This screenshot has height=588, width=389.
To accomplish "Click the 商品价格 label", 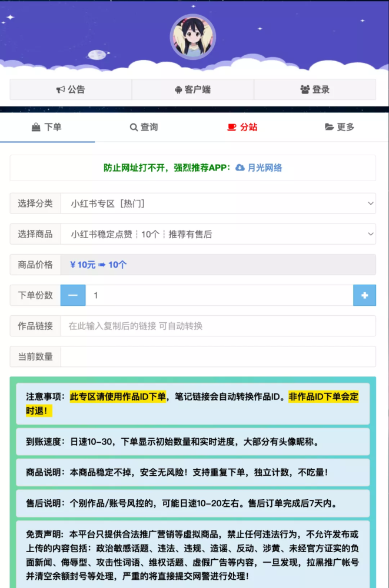I will 35,265.
